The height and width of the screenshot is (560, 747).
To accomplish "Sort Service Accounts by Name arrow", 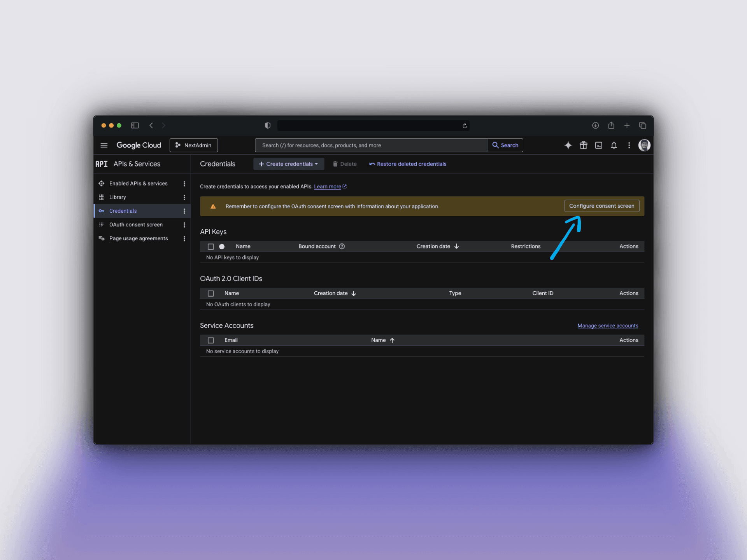I will point(392,340).
